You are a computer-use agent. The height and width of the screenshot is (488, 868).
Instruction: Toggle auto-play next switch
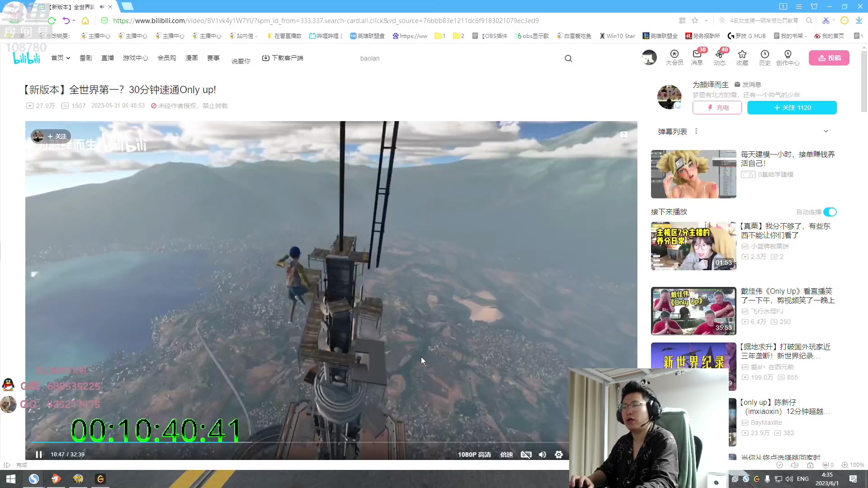click(830, 212)
